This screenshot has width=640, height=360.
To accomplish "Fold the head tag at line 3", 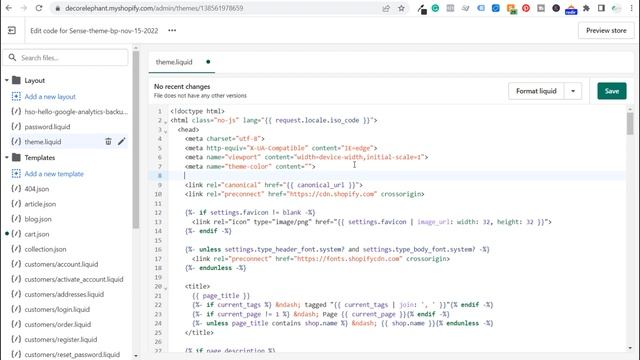I will tap(166, 131).
